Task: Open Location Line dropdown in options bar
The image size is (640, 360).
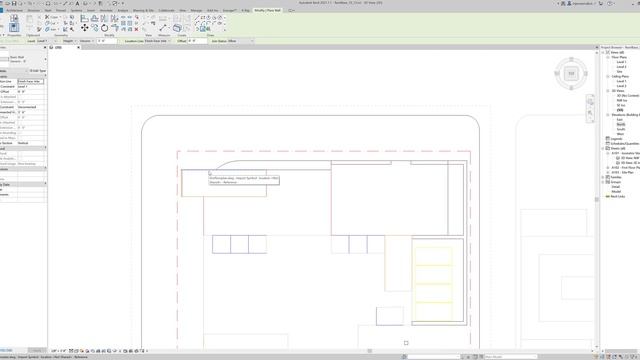Action: 157,41
